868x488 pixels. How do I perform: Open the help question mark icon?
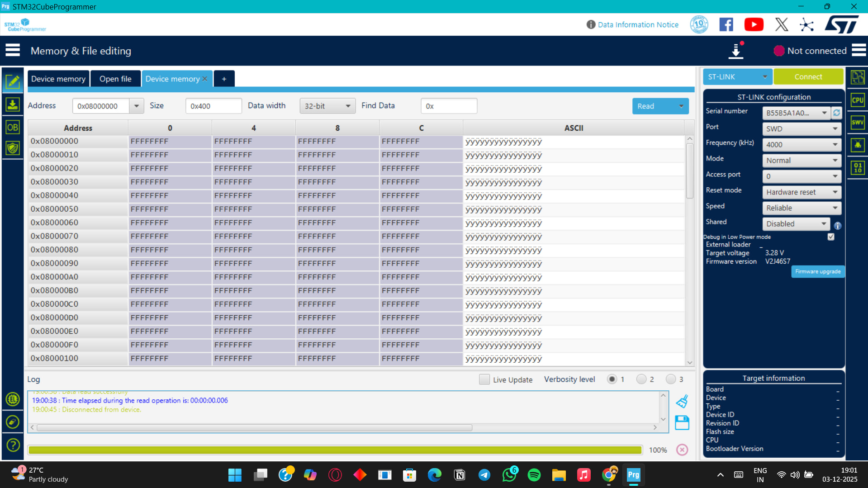[x=13, y=445]
